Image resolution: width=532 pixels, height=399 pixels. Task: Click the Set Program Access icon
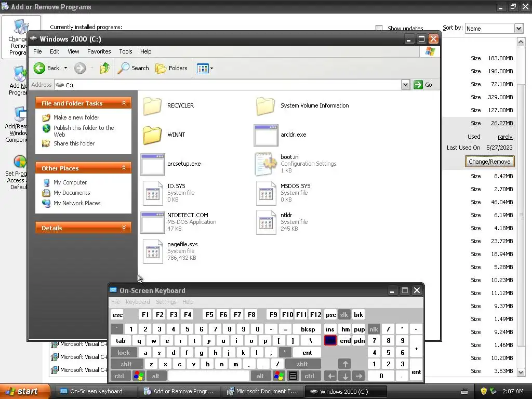click(20, 162)
